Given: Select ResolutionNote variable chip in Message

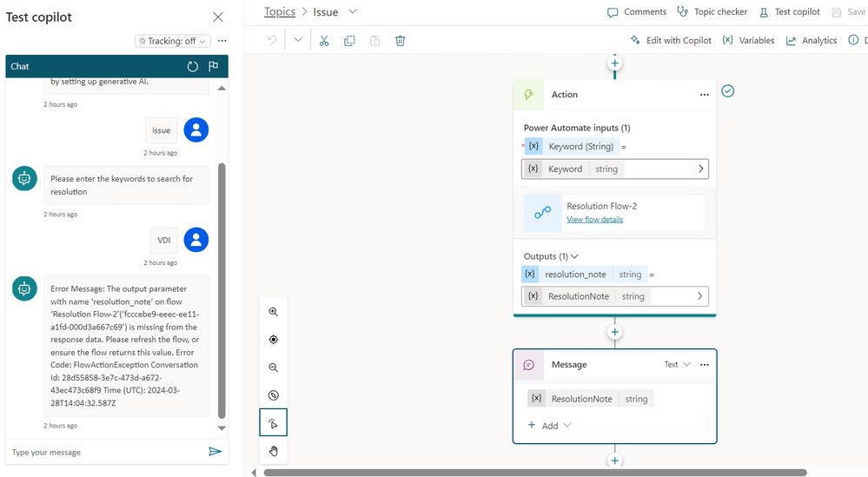Looking at the screenshot, I should point(591,399).
